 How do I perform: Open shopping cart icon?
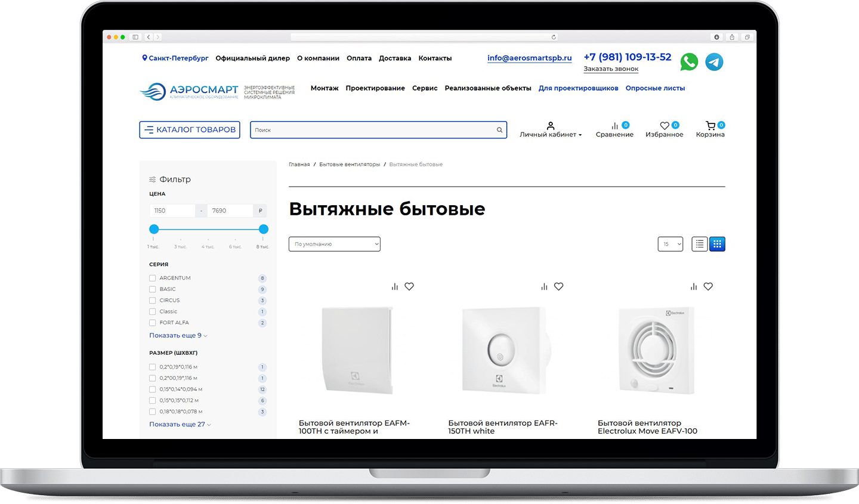710,126
